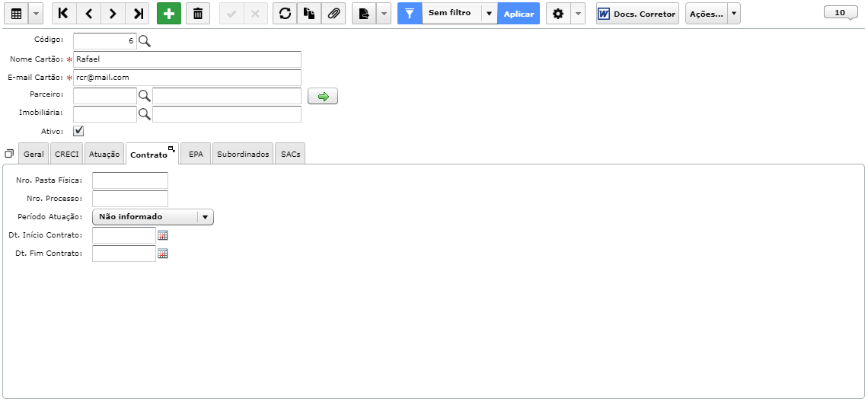Screen dimensions: 868x402
Task: Select the Contrato tab
Action: (148, 155)
